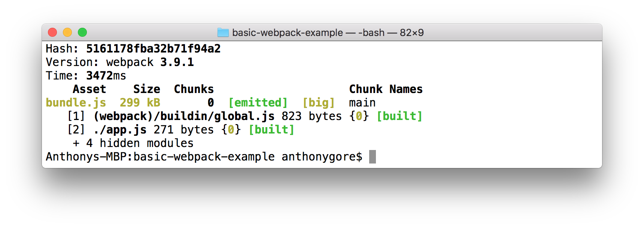The width and height of the screenshot is (644, 228).
Task: Click [built] flag on app.js row
Action: (271, 130)
